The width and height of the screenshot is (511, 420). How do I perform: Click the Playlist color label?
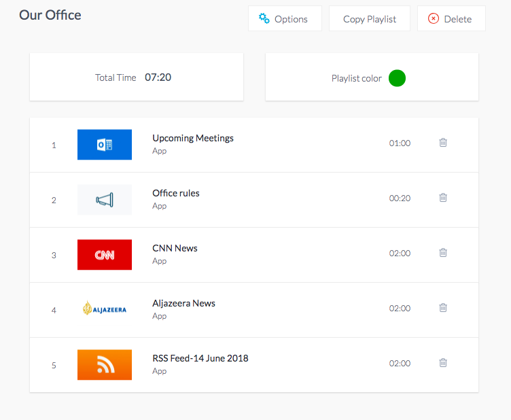coord(357,79)
